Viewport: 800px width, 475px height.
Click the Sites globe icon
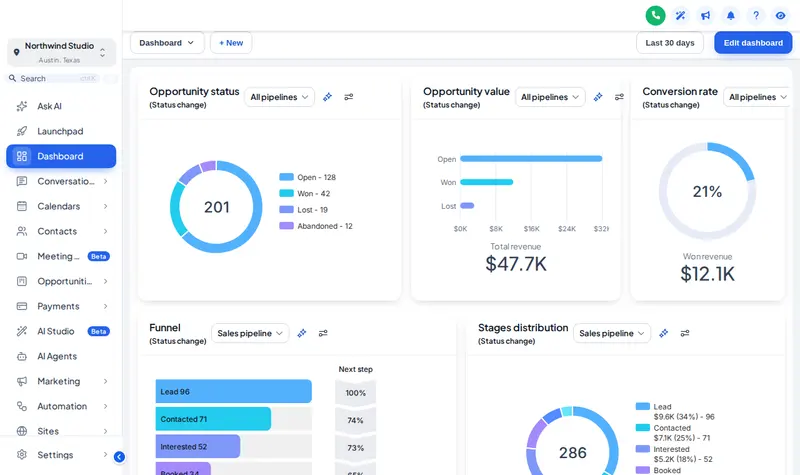[21, 431]
